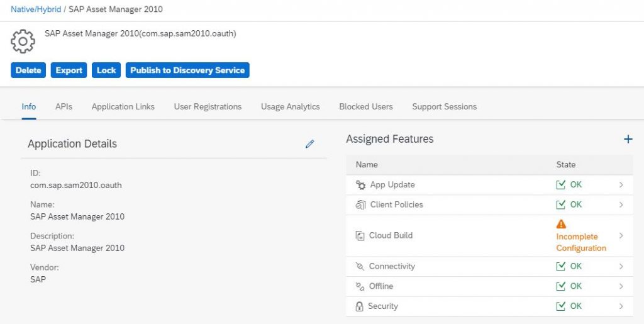Viewport: 644px width, 324px height.
Task: Click the Export button
Action: point(69,70)
